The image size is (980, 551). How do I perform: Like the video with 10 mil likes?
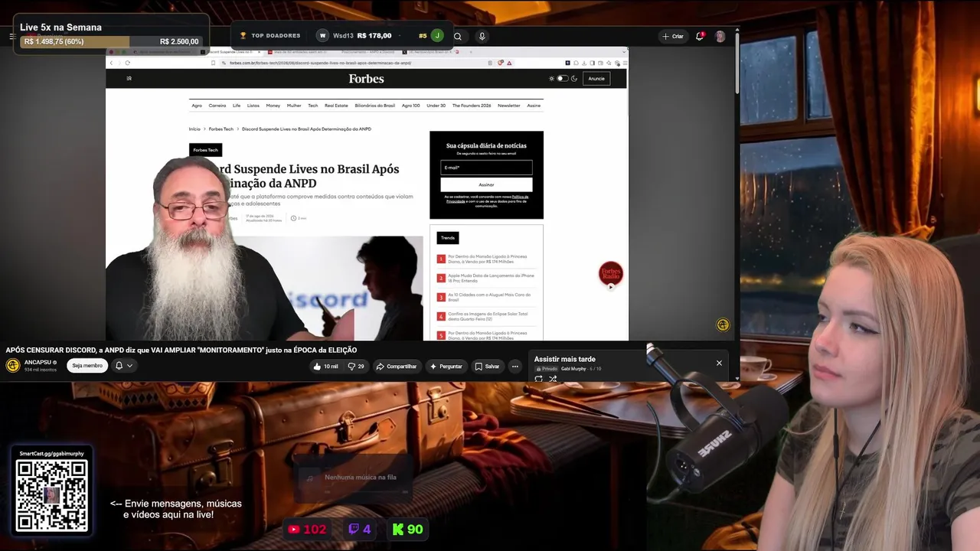[325, 367]
